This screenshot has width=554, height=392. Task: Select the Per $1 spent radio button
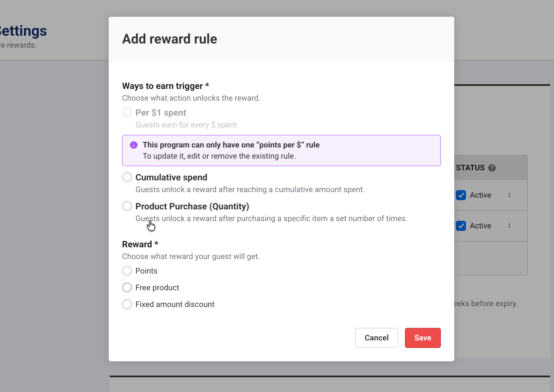coord(127,112)
